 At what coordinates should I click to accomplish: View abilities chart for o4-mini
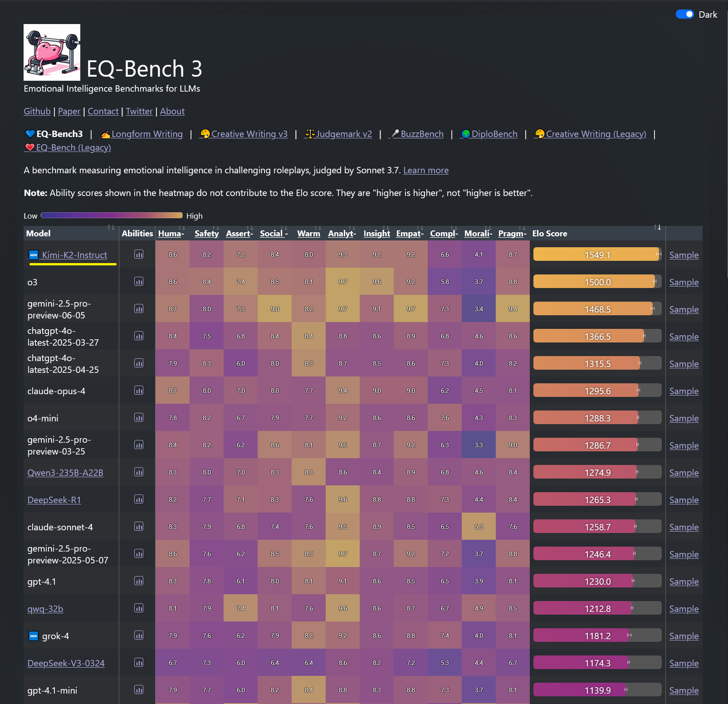click(139, 418)
